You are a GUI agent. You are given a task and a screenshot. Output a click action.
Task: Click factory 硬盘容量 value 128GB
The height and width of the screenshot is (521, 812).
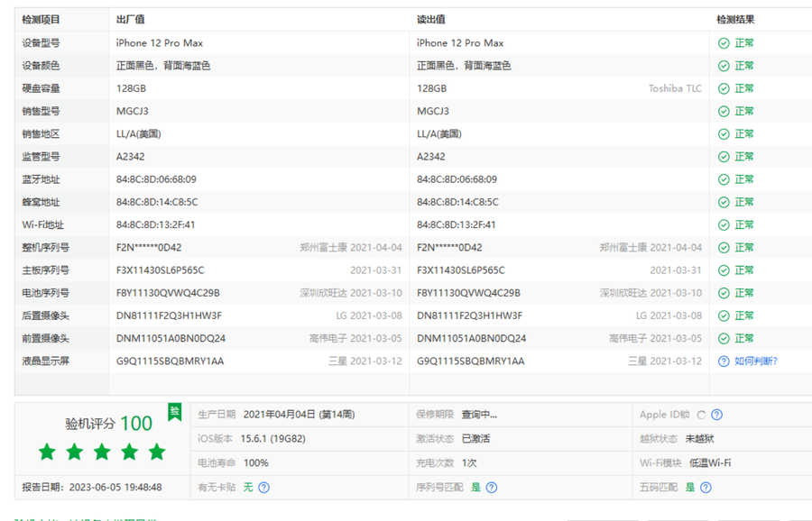click(131, 88)
